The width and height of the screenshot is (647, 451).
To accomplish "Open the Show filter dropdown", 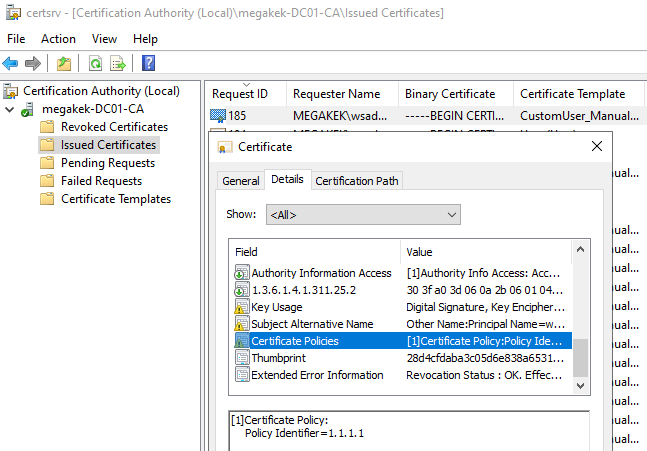I will [x=362, y=215].
